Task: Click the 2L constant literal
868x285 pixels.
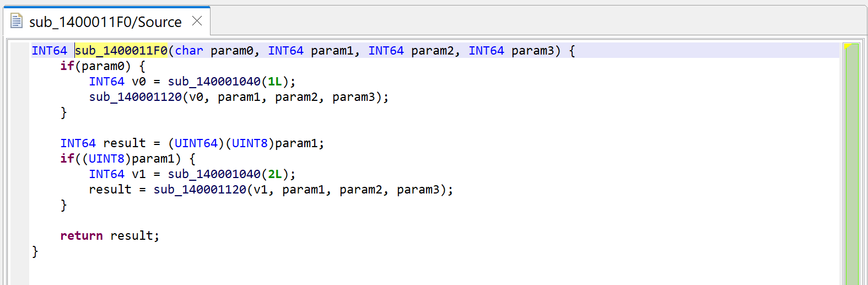Action: pos(274,174)
